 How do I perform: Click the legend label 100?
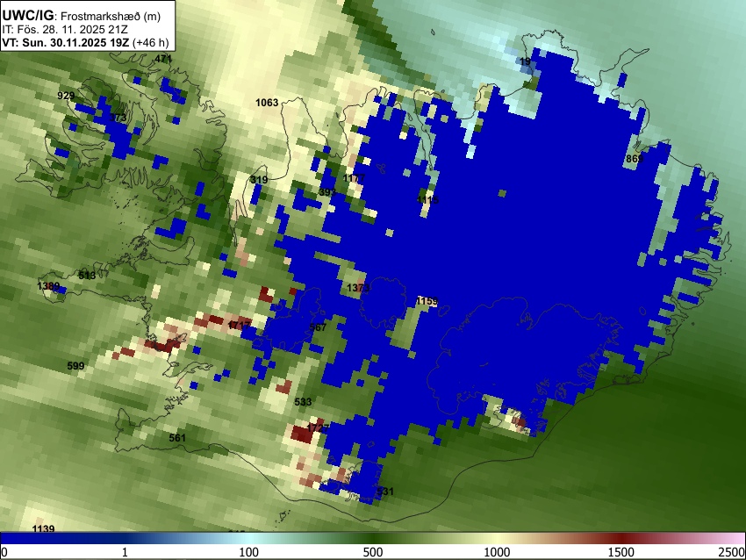pos(249,552)
